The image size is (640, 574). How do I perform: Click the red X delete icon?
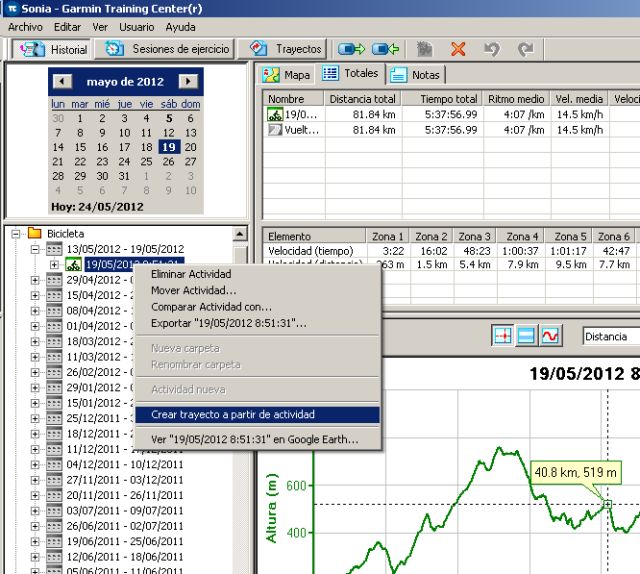pos(458,48)
